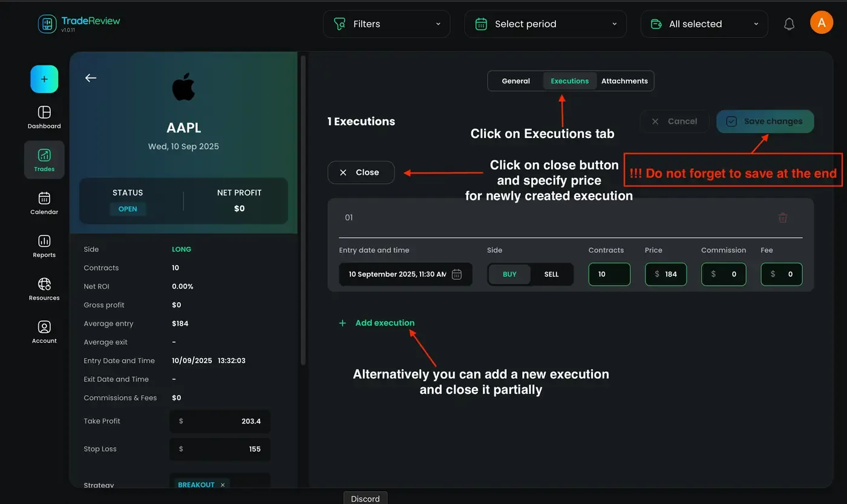Image resolution: width=847 pixels, height=504 pixels.
Task: Click the Commission input field
Action: (x=724, y=274)
